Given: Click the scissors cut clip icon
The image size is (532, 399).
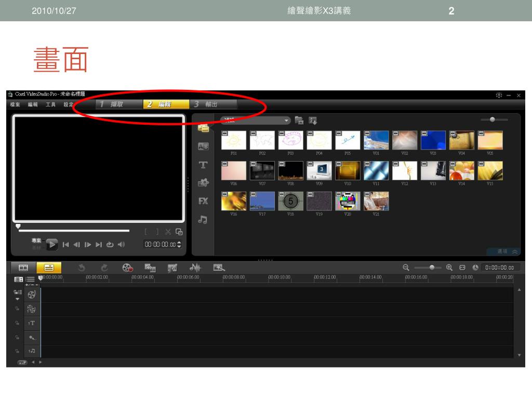Looking at the screenshot, I should pyautogui.click(x=168, y=232).
